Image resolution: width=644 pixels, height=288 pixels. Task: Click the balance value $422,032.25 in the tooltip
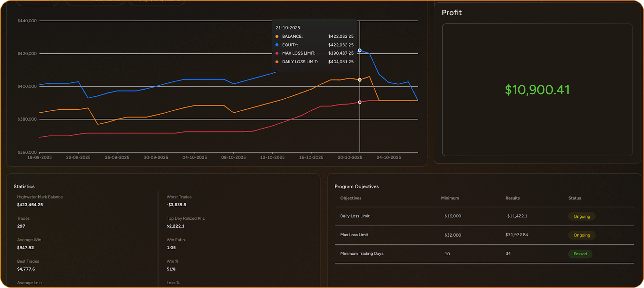[x=341, y=37]
